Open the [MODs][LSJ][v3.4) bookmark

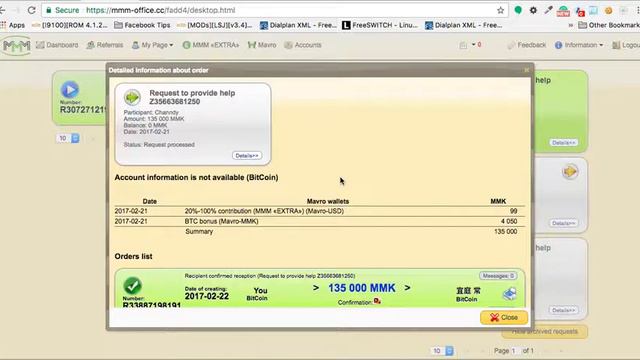pyautogui.click(x=215, y=25)
